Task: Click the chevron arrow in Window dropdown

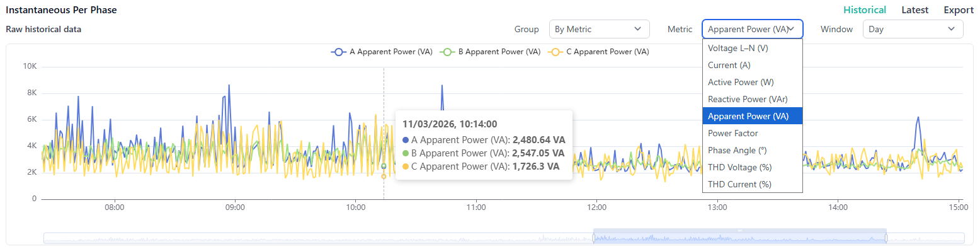Action: [951, 29]
